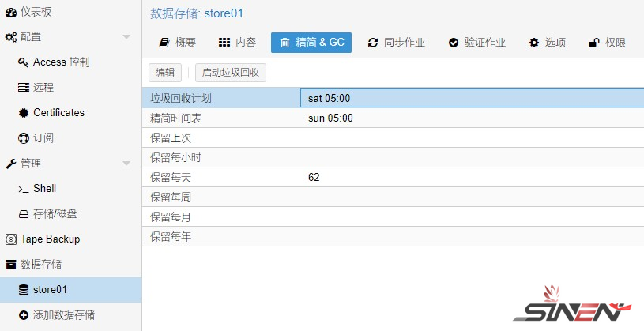Select the 保留每年 row

(393, 236)
